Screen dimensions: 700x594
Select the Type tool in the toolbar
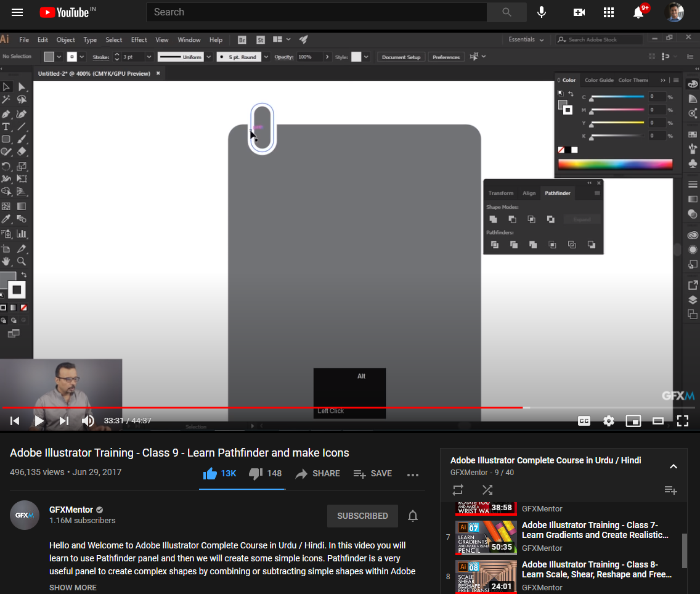[x=6, y=127]
